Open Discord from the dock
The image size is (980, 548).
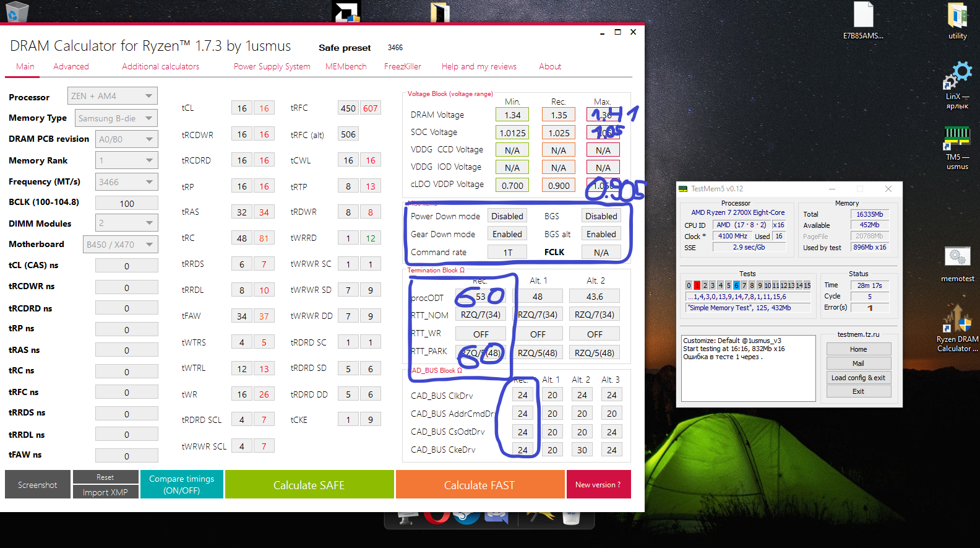(496, 516)
